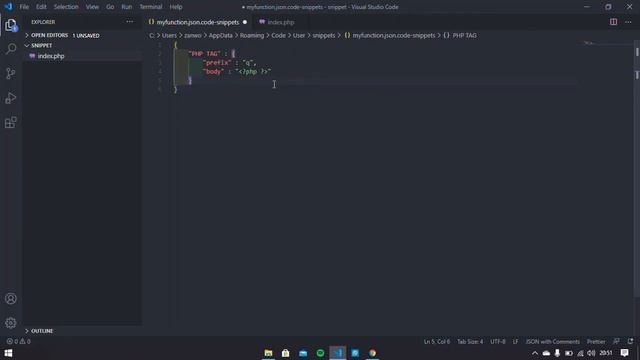Open the errors and warnings status indicator

click(x=18, y=341)
